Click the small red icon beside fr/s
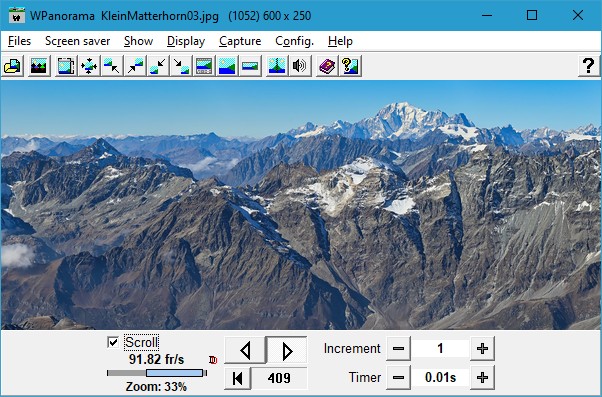The height and width of the screenshot is (397, 602). (213, 360)
